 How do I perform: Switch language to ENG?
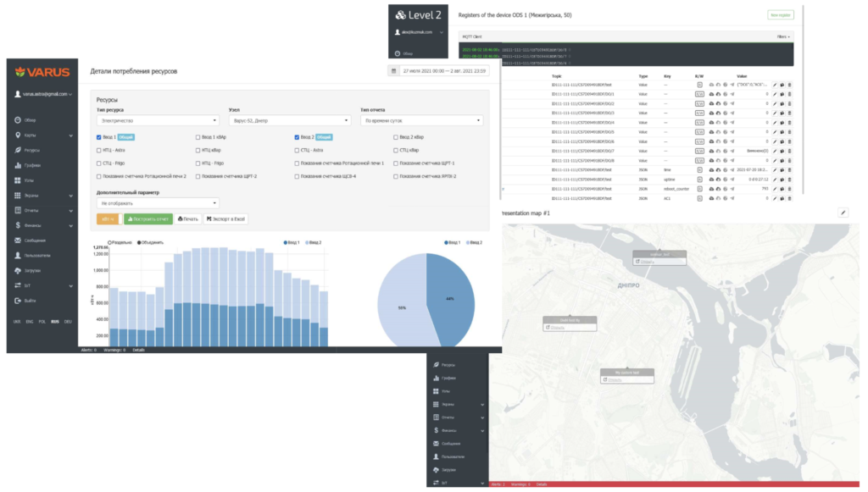tap(30, 321)
